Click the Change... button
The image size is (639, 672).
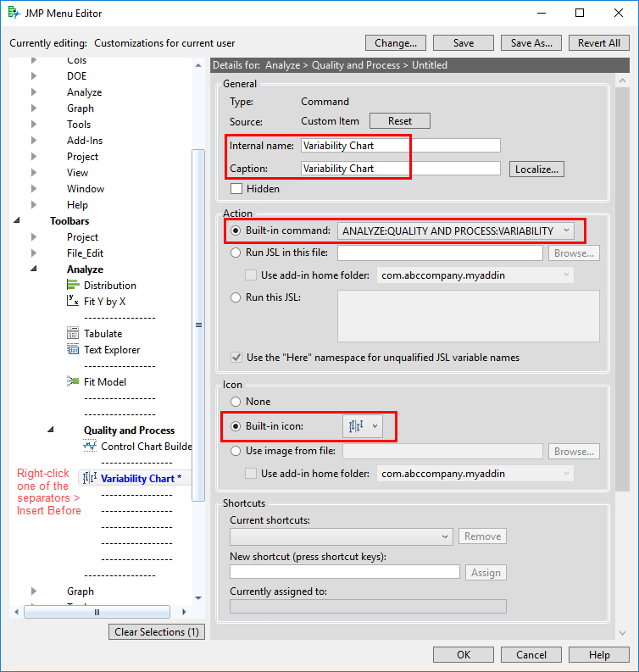[x=396, y=43]
